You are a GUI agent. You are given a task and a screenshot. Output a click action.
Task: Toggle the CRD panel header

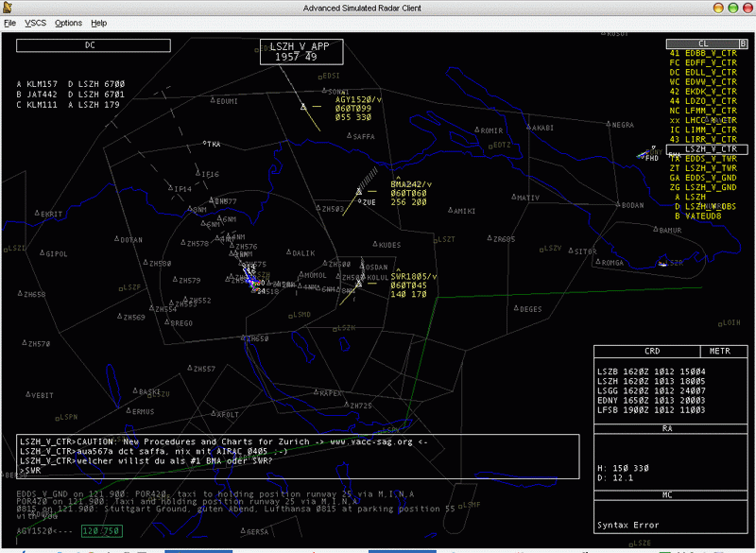coord(652,351)
